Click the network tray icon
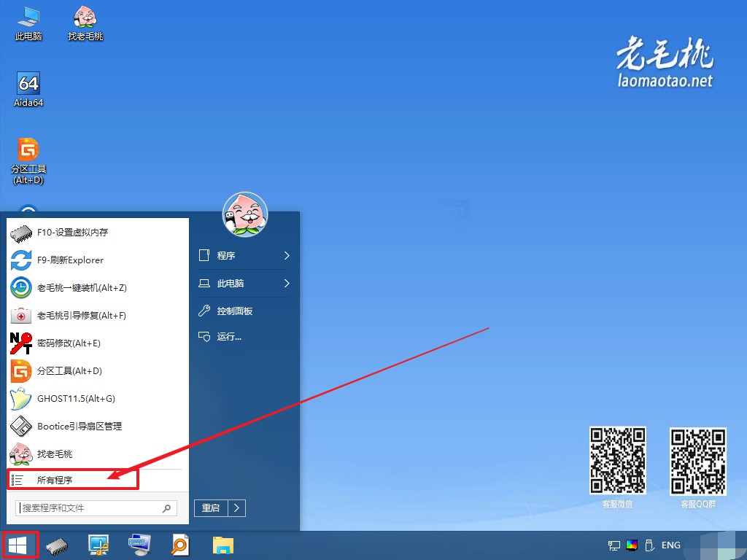 (x=614, y=545)
